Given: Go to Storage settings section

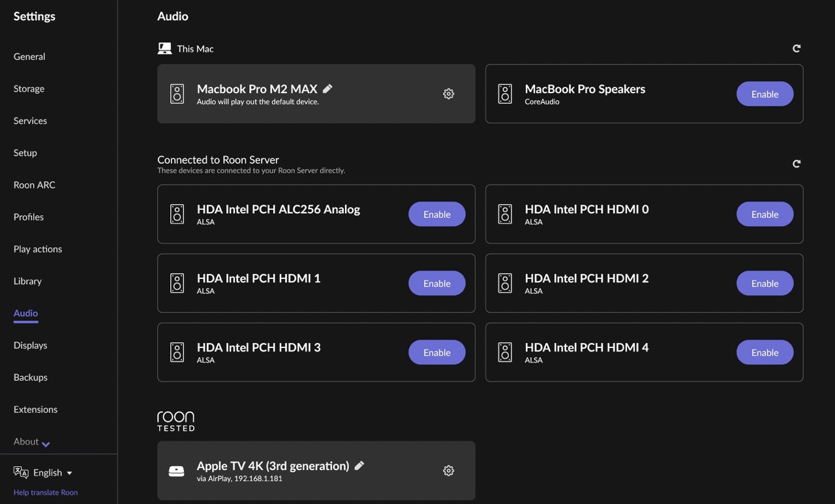Looking at the screenshot, I should (x=29, y=89).
